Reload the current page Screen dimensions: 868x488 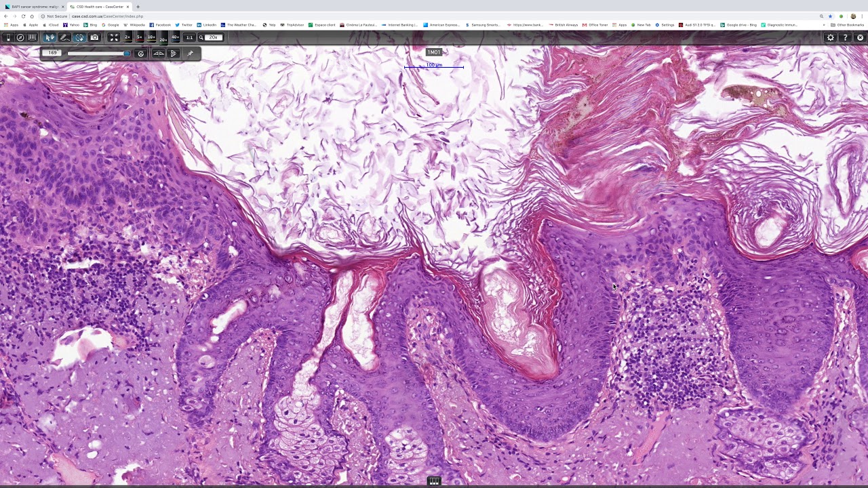click(23, 16)
